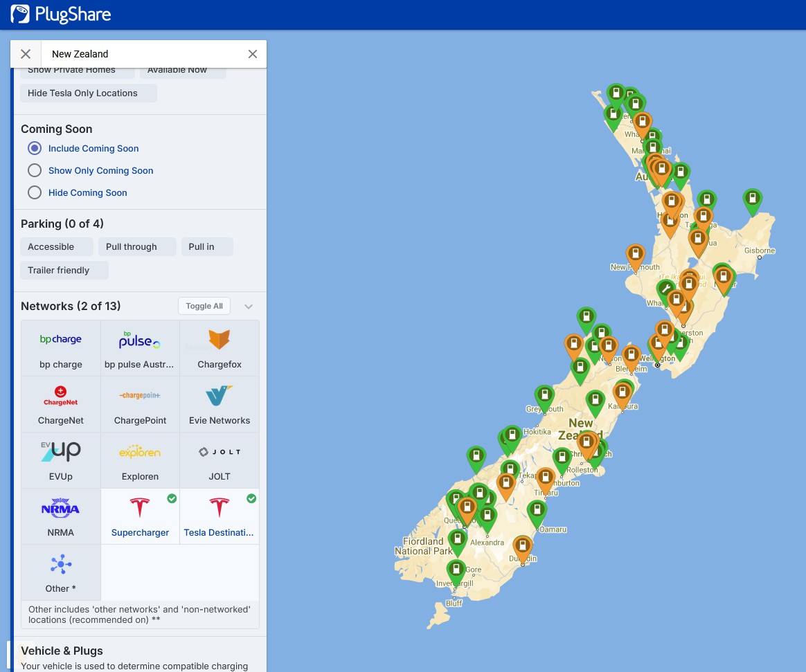Deselect the Tesla Destination network

[x=220, y=516]
